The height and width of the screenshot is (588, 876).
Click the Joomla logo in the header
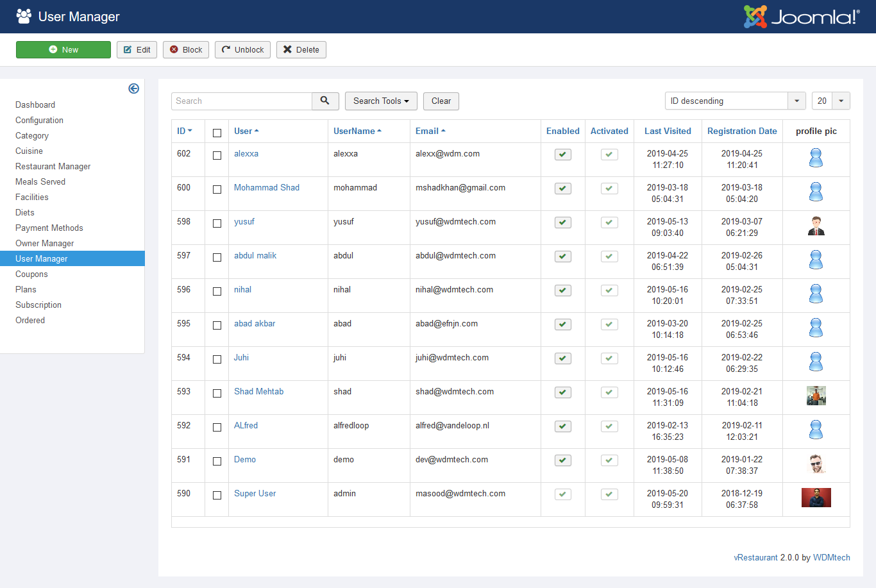[801, 17]
